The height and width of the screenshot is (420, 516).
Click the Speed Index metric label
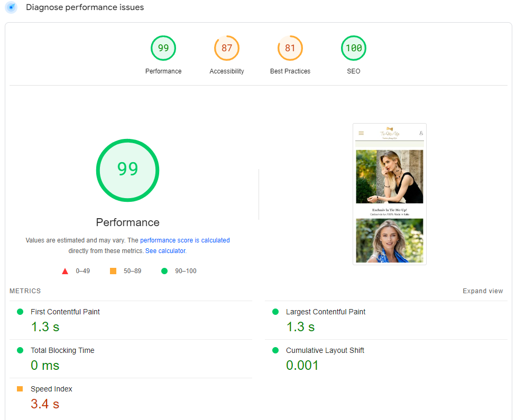coord(51,389)
